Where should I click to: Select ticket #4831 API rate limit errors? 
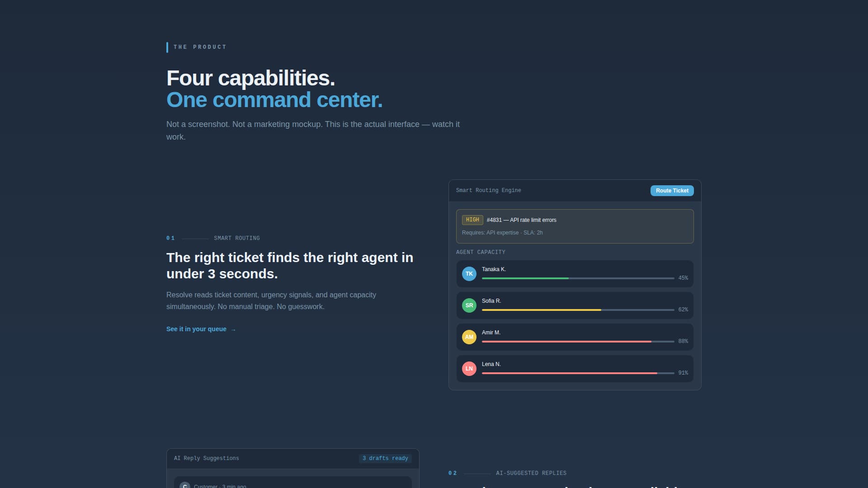coord(575,226)
